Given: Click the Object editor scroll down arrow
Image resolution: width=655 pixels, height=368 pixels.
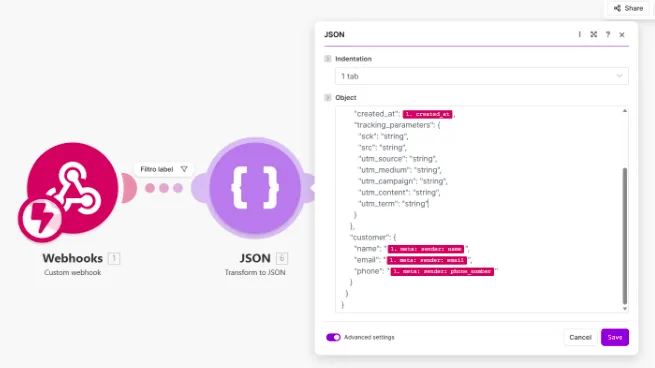Looking at the screenshot, I should pyautogui.click(x=625, y=309).
